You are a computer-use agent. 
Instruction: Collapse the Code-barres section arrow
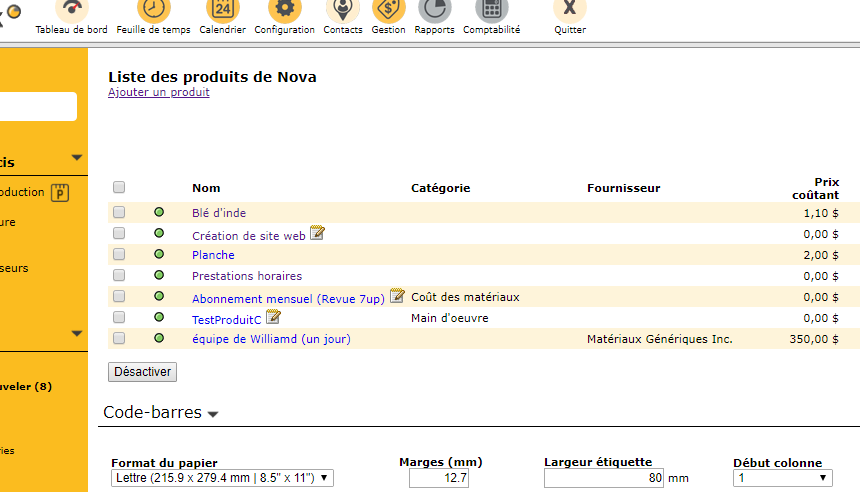[x=213, y=415]
